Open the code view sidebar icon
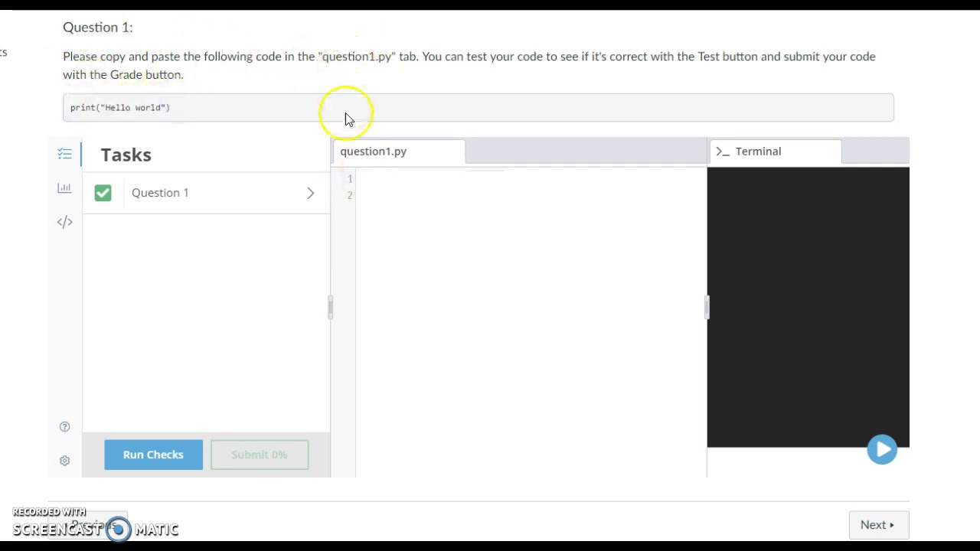The image size is (980, 551). click(64, 222)
